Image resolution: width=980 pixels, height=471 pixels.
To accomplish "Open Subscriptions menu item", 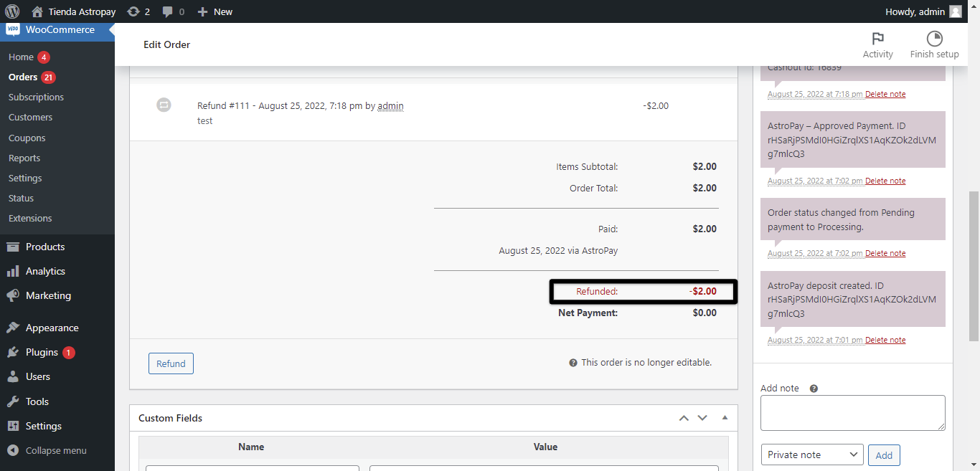I will point(36,97).
